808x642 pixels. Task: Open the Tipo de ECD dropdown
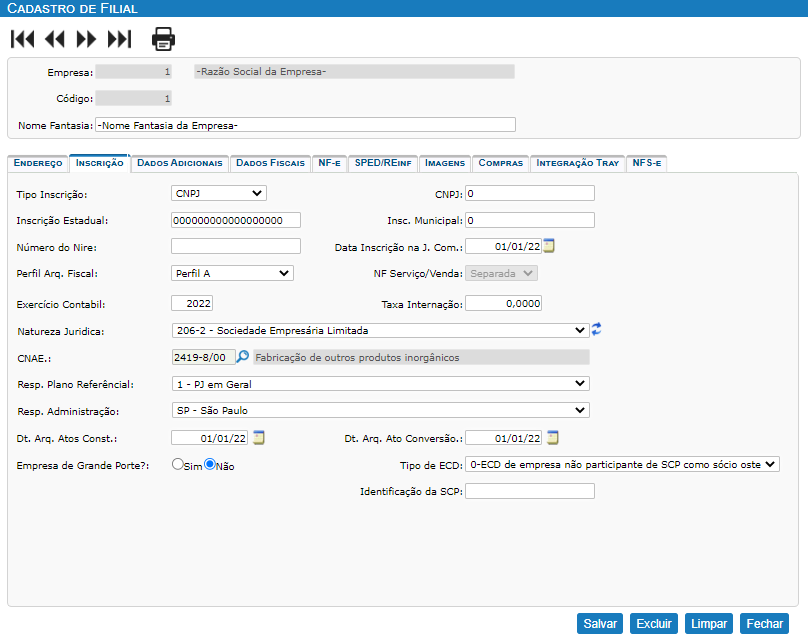pos(622,464)
